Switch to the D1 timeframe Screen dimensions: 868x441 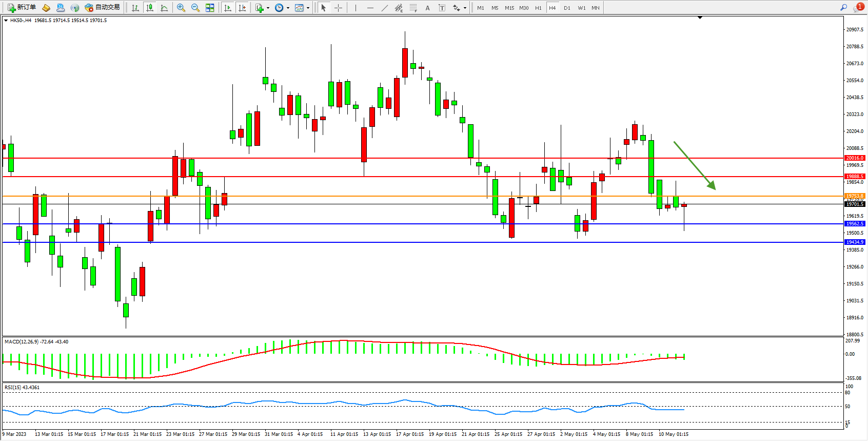pyautogui.click(x=567, y=8)
